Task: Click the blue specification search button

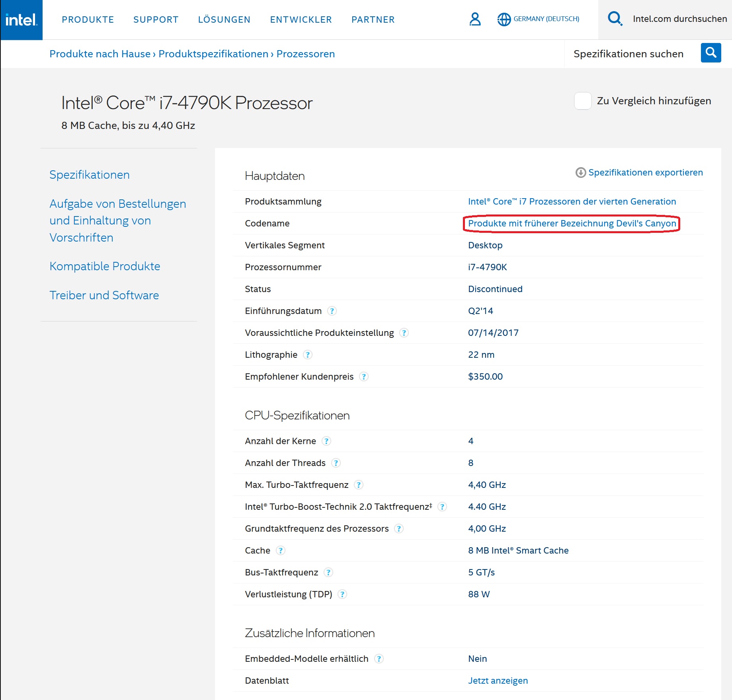Action: tap(711, 53)
